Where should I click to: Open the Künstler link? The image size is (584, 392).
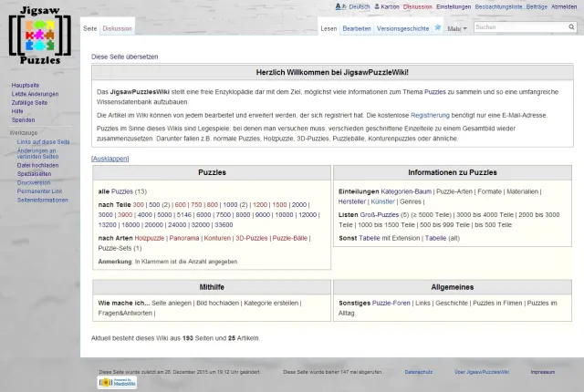point(383,201)
